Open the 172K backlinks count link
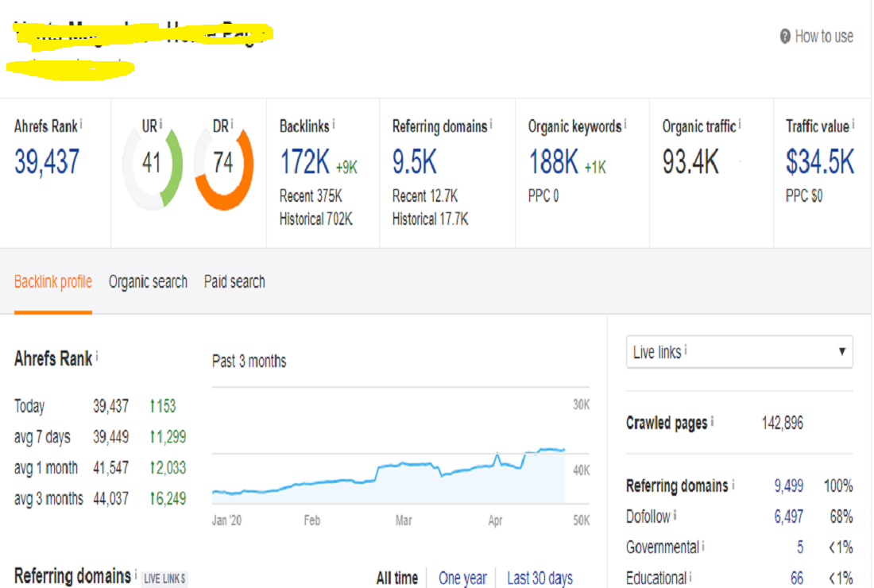The height and width of the screenshot is (588, 874). (x=304, y=163)
